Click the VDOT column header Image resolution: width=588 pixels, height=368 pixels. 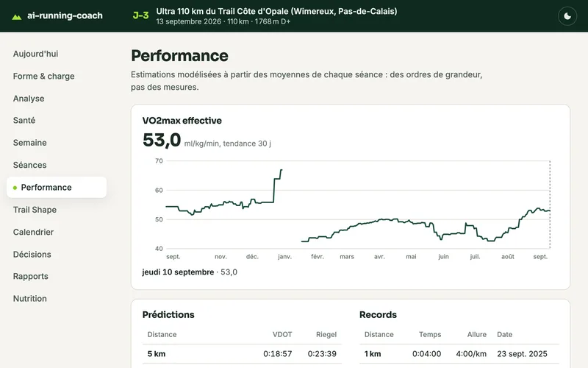[282, 334]
